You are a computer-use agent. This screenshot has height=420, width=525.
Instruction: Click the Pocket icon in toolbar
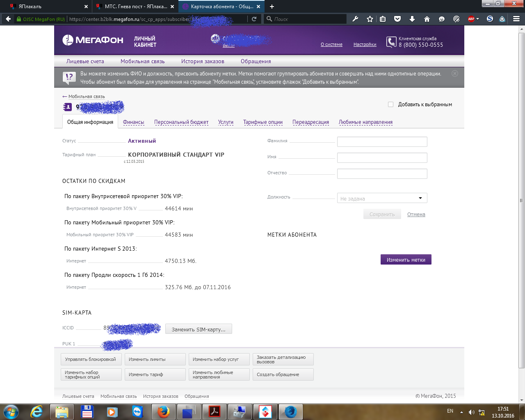coord(397,19)
